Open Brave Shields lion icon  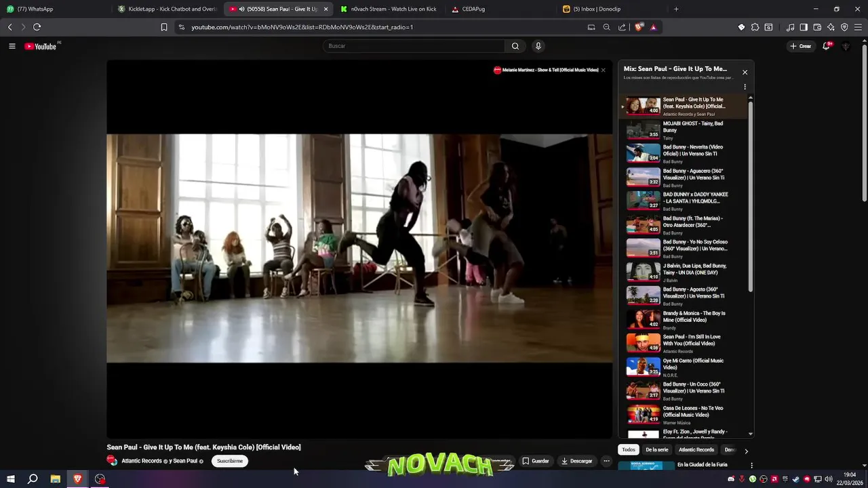639,27
